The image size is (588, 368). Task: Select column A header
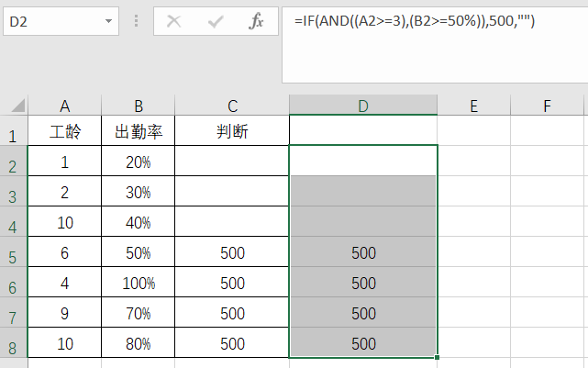point(64,106)
